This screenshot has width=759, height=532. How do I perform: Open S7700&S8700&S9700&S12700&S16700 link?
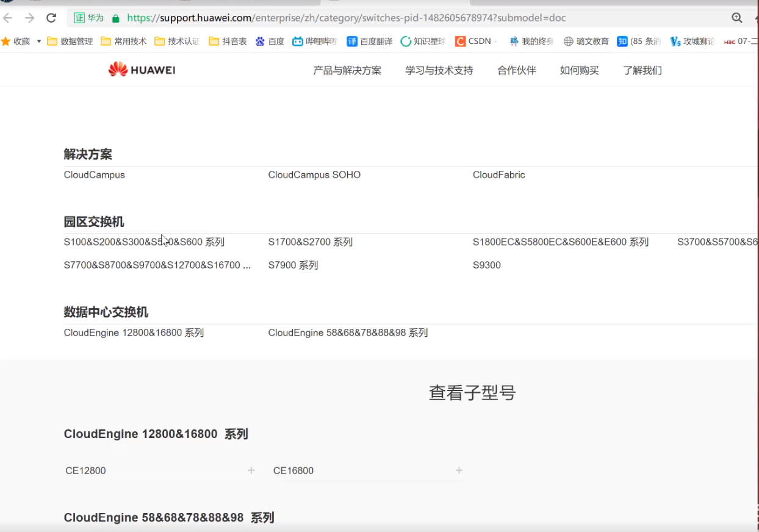(x=157, y=265)
